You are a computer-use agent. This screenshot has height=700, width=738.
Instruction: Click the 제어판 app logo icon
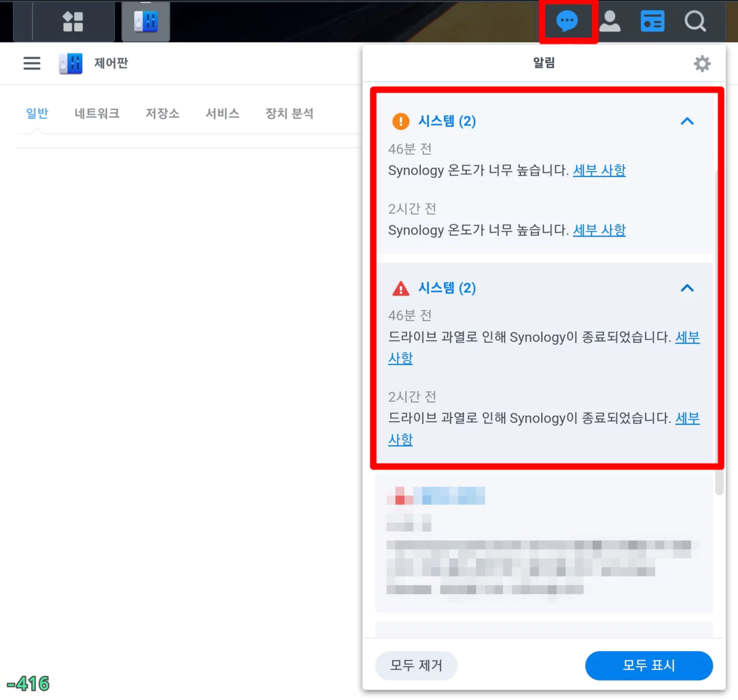click(x=70, y=63)
